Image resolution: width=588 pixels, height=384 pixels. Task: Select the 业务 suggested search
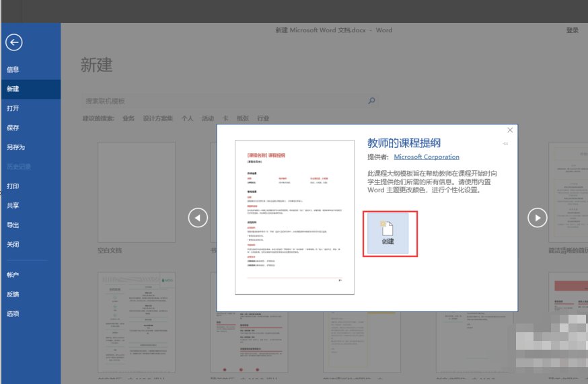tap(128, 118)
